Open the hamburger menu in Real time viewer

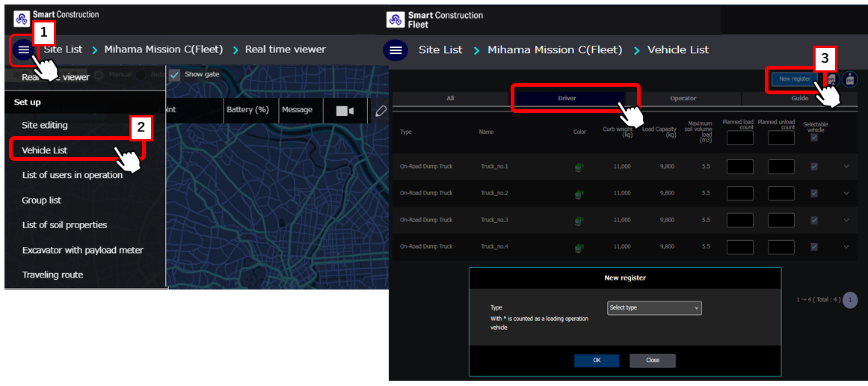(24, 50)
